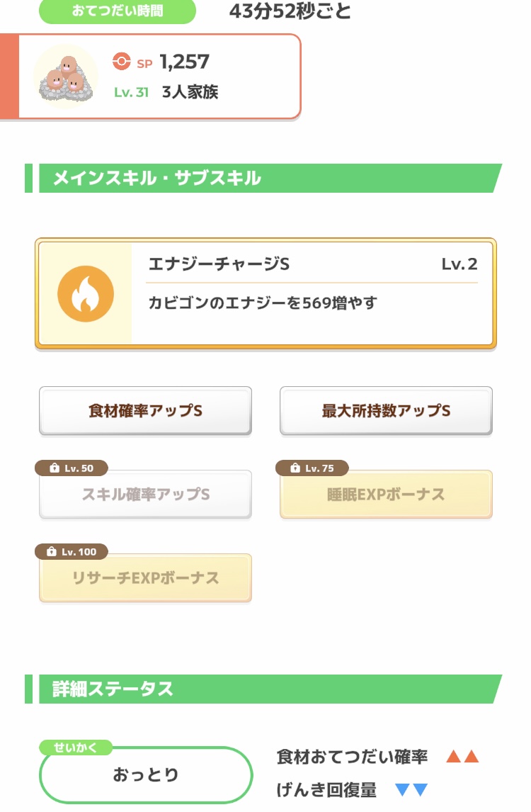Tap the main skill Lv.2 indicator
531x812 pixels.
click(459, 264)
